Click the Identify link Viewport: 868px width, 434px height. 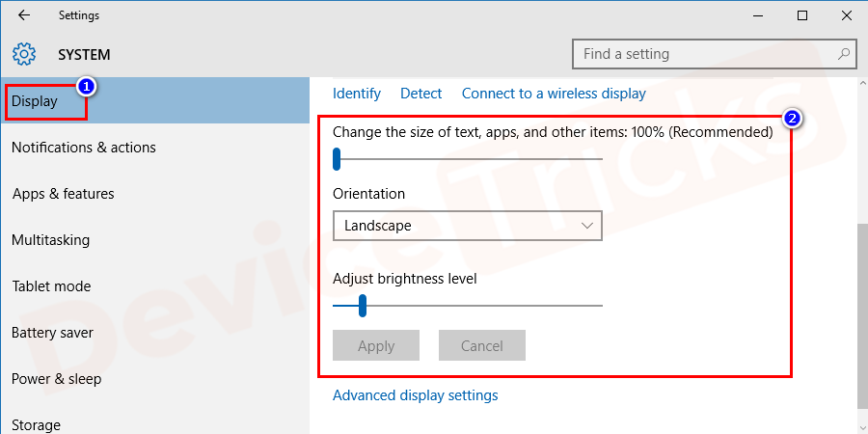point(357,94)
